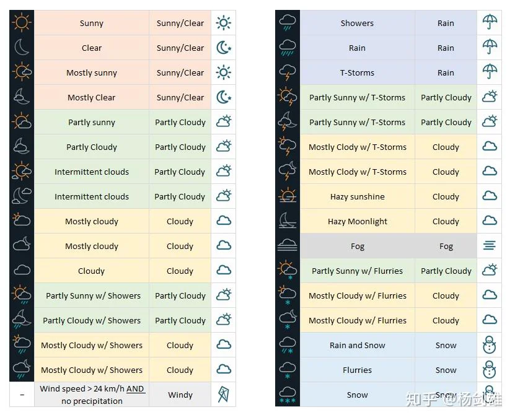Click the 'Showers' cell in the right table
515x420 pixels.
[358, 23]
